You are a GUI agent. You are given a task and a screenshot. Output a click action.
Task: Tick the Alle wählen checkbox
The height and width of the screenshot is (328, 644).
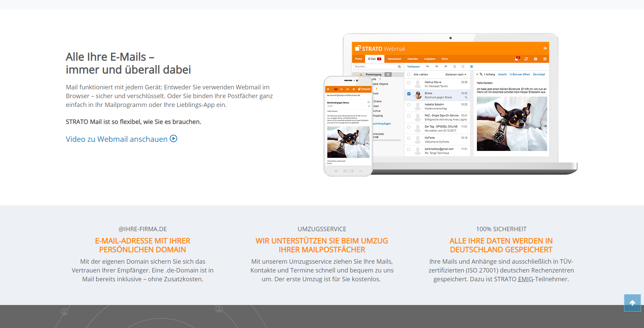coord(409,74)
